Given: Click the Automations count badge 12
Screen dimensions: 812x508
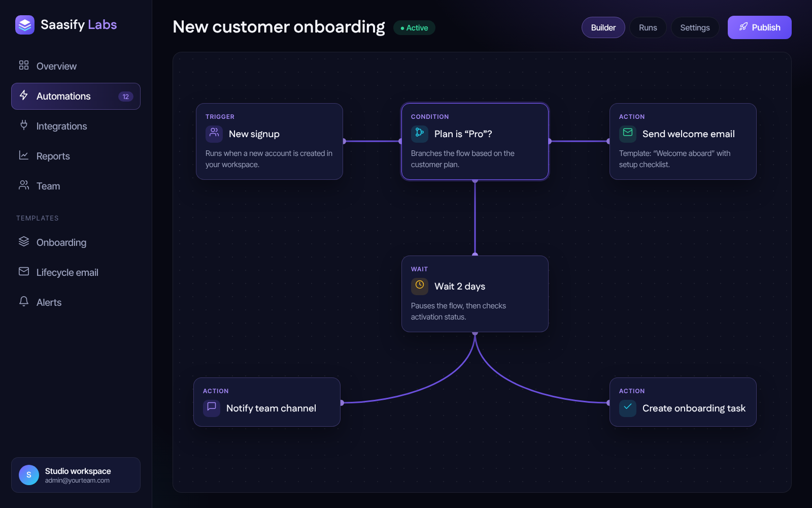Looking at the screenshot, I should click(x=126, y=97).
